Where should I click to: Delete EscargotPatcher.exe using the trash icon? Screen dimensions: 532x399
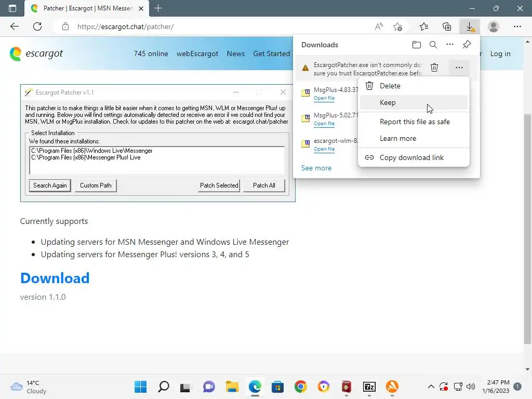(x=434, y=68)
